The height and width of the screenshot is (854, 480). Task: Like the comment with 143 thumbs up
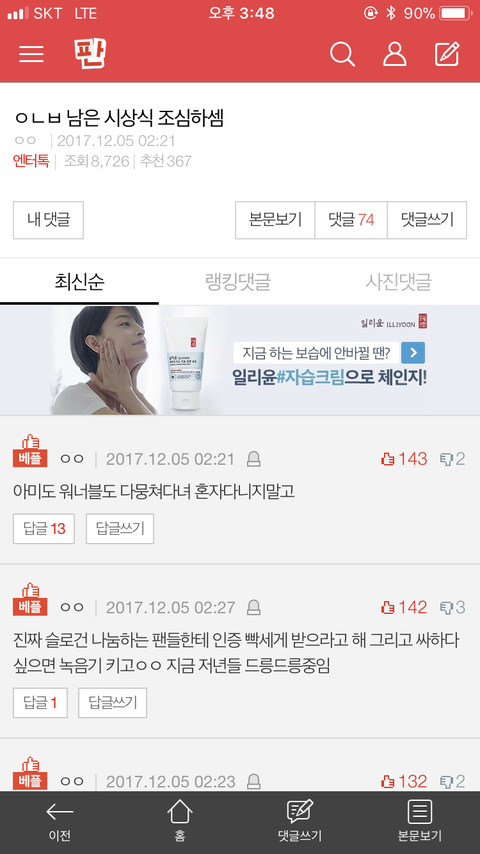pyautogui.click(x=404, y=459)
